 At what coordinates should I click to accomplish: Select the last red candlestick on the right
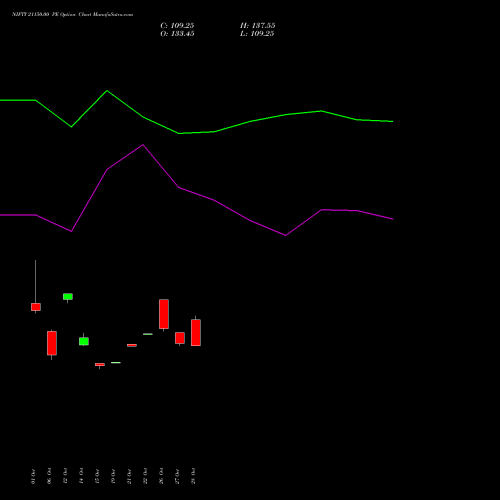pyautogui.click(x=196, y=332)
